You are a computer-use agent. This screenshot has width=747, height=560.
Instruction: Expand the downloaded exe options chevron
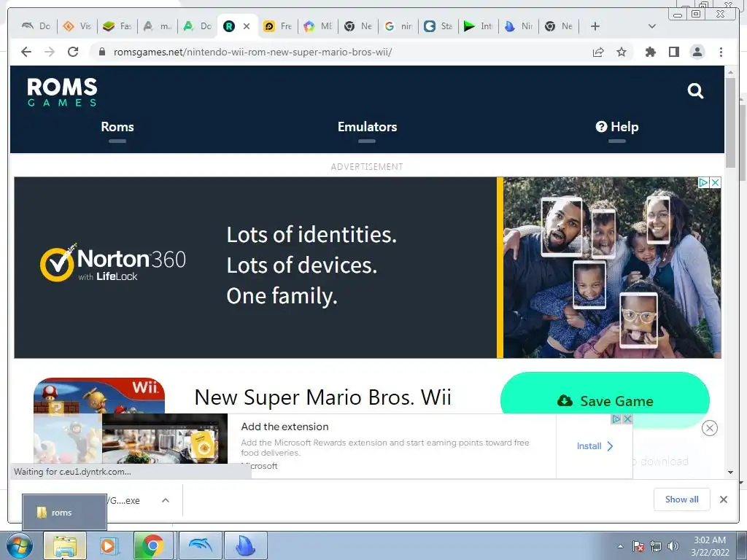pyautogui.click(x=166, y=500)
